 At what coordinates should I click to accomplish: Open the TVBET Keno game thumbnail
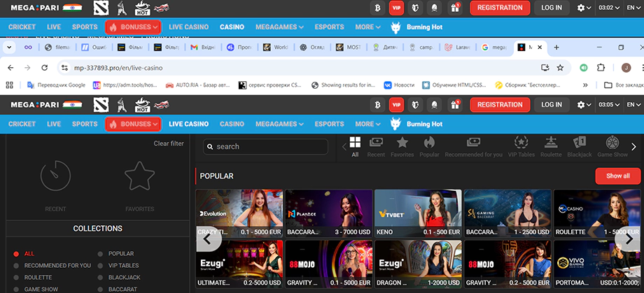click(418, 213)
